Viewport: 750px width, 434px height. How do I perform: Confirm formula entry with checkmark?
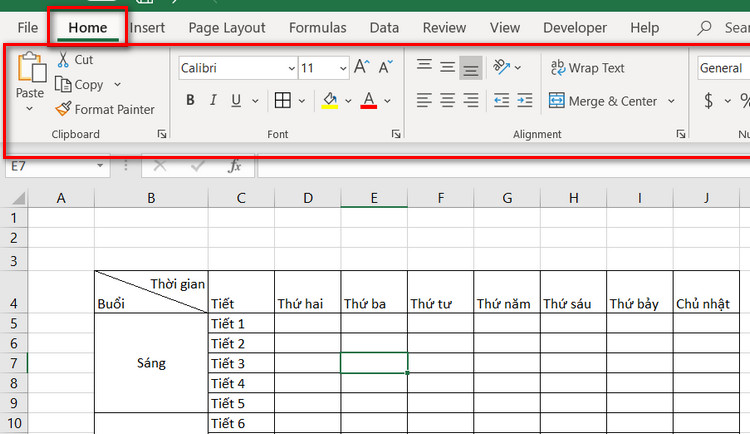[197, 166]
